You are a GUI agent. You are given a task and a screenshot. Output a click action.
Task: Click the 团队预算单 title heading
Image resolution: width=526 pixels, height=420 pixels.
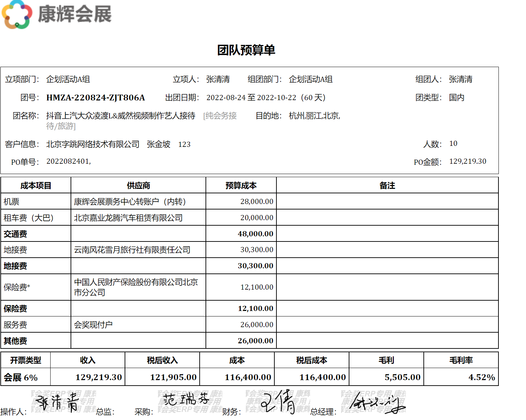[x=246, y=50]
